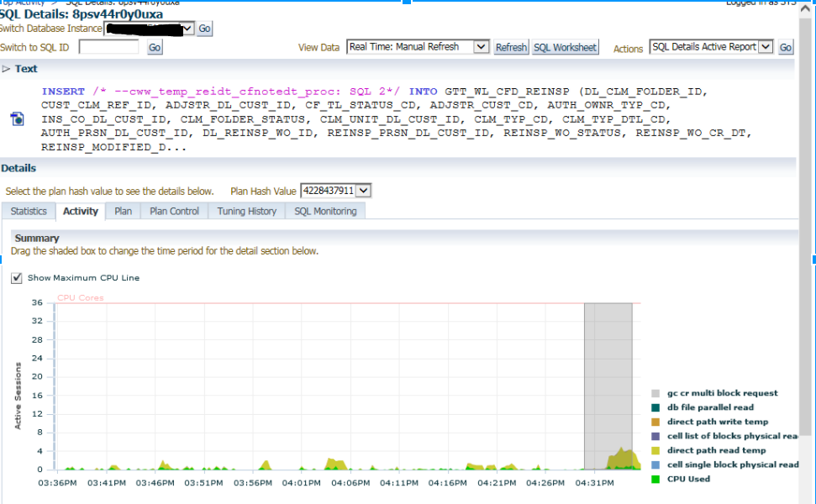The width and height of the screenshot is (816, 504).
Task: Switch to the Statistics tab
Action: (29, 211)
